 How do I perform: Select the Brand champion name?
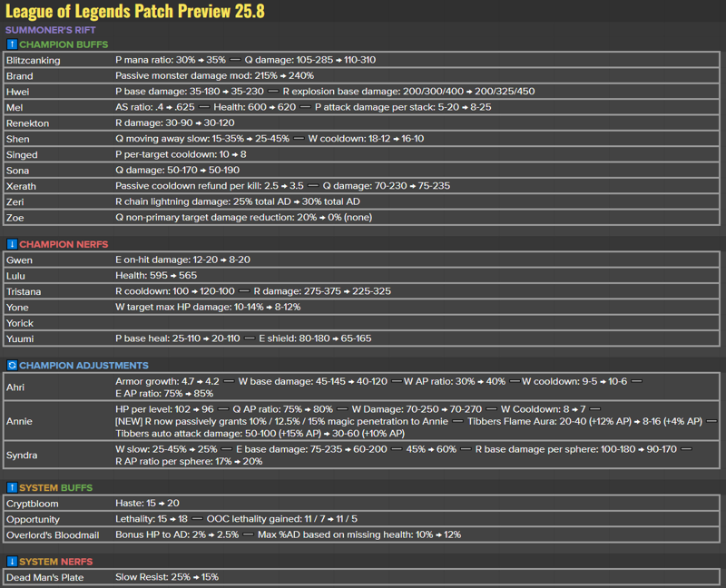19,76
